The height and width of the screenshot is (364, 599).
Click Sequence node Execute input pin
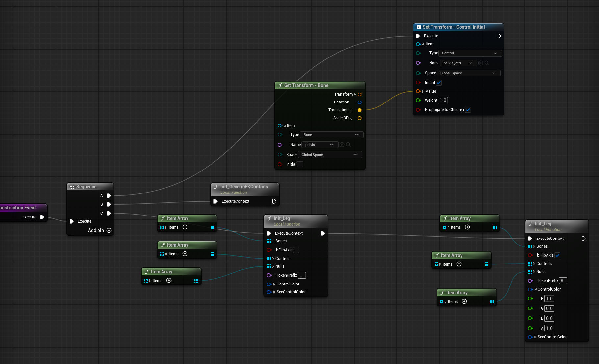(x=72, y=221)
